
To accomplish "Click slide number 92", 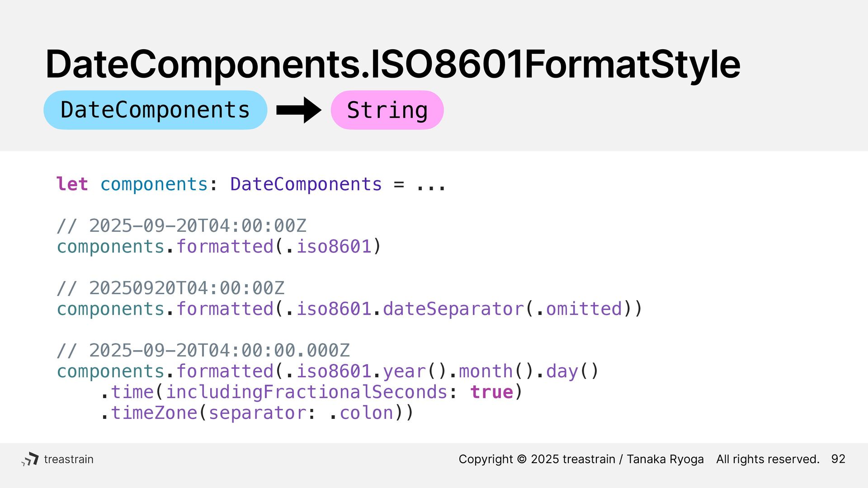I will [x=838, y=459].
